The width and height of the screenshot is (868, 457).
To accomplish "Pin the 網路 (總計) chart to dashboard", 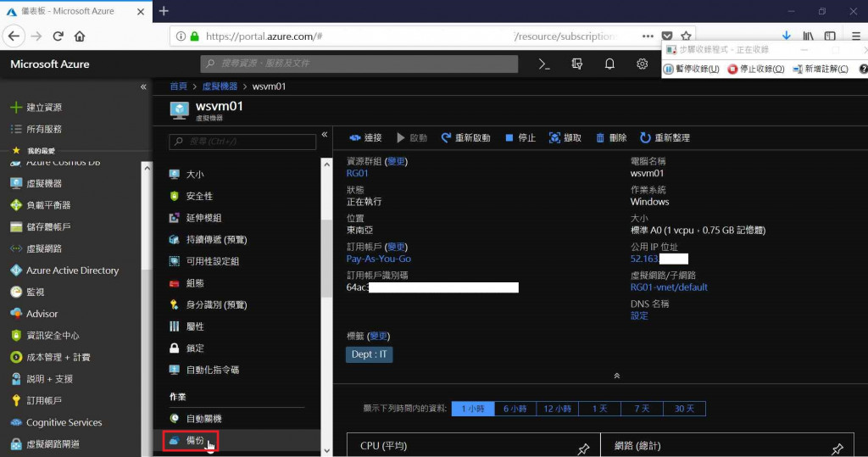I will [837, 449].
